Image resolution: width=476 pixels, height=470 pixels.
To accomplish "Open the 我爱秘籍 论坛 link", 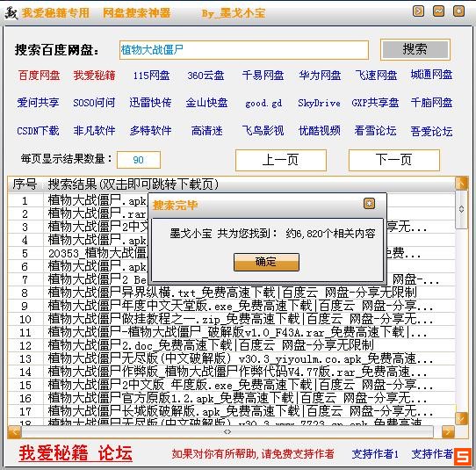I will pyautogui.click(x=76, y=453).
